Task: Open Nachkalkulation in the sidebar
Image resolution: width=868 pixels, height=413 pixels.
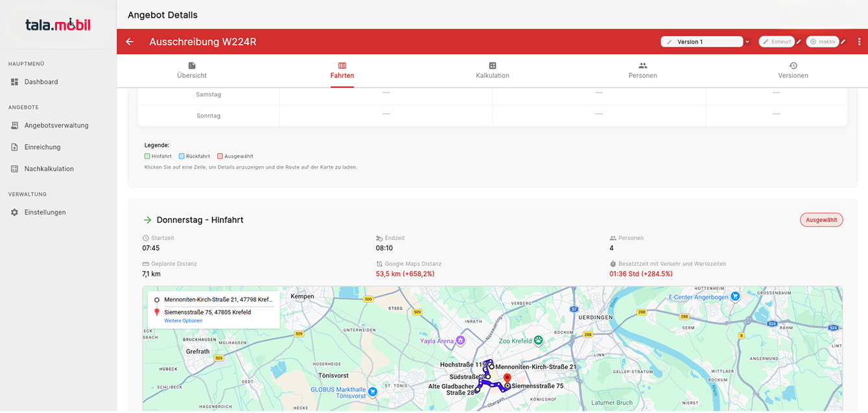Action: click(50, 169)
